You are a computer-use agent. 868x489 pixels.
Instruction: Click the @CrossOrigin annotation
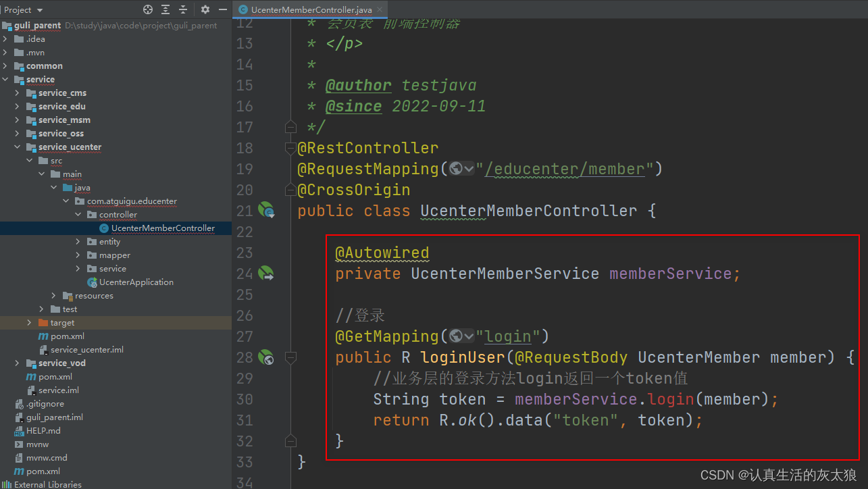point(354,190)
